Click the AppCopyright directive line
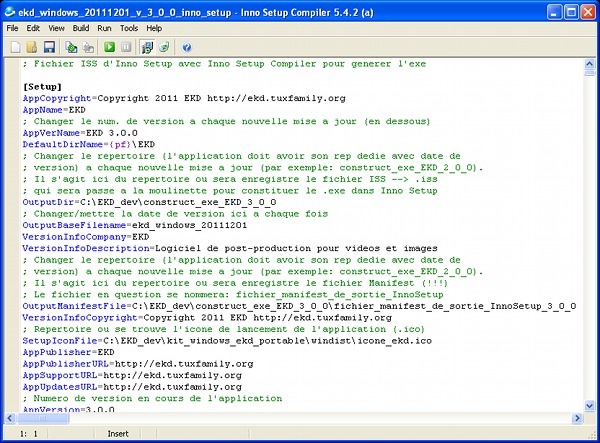 pyautogui.click(x=184, y=98)
